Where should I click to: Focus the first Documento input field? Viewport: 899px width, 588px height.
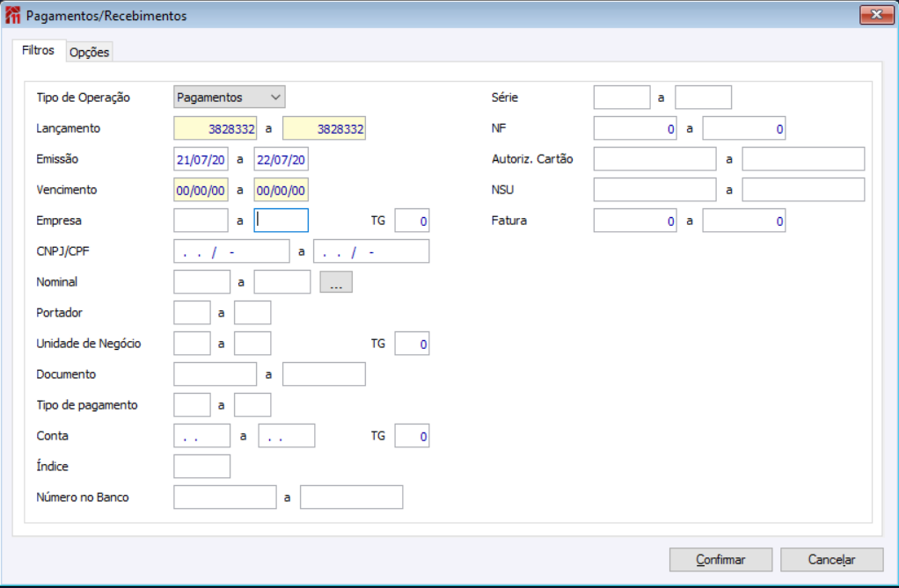pyautogui.click(x=216, y=374)
